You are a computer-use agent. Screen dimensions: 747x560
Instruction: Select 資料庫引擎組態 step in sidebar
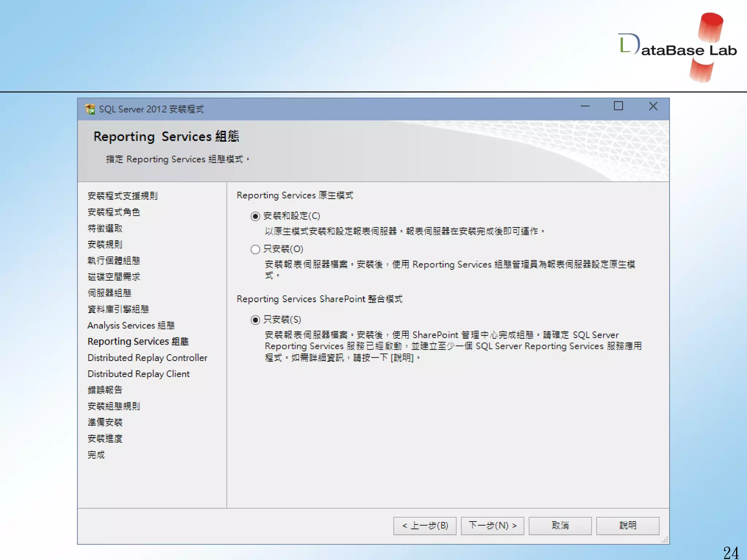[118, 309]
